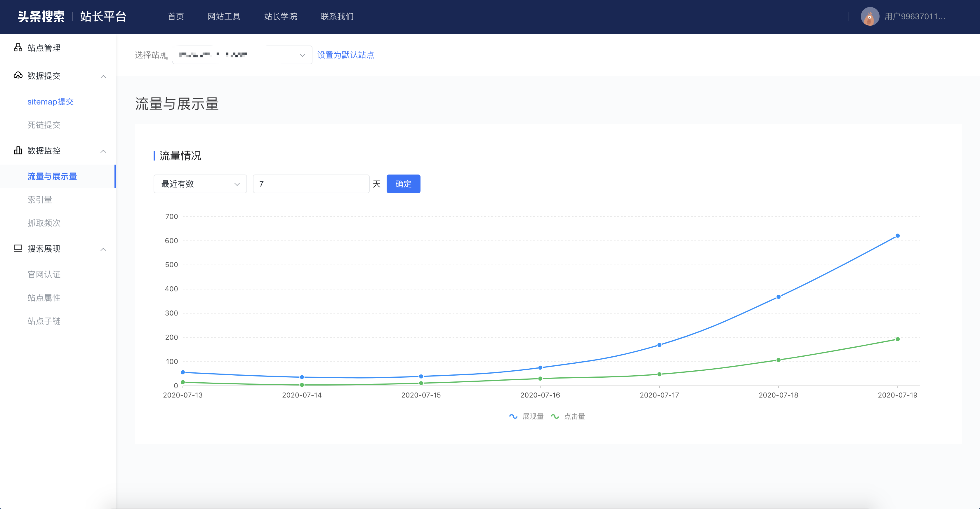
Task: Toggle 点击量 series via legend icon
Action: point(555,416)
